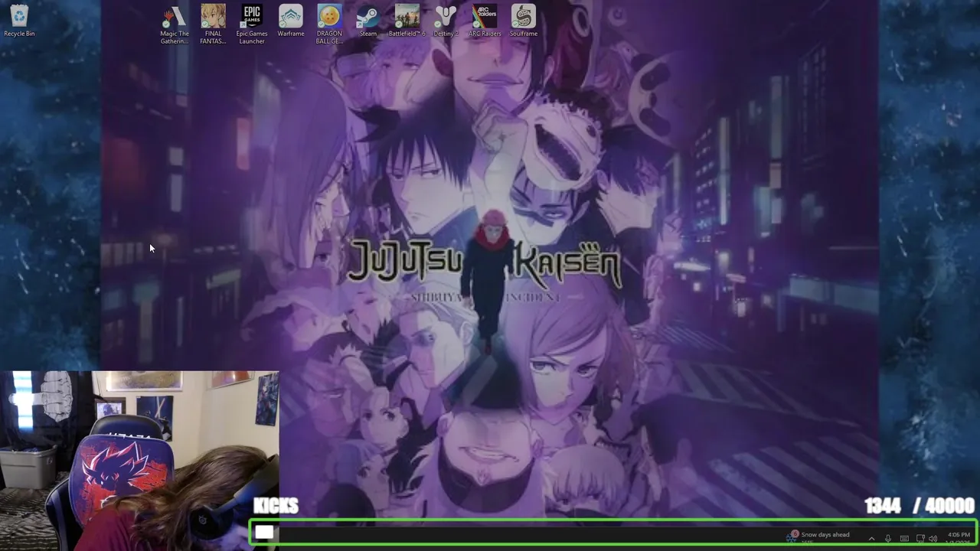Open the touch keyboard tray icon
Viewport: 980px width, 551px height.
904,538
